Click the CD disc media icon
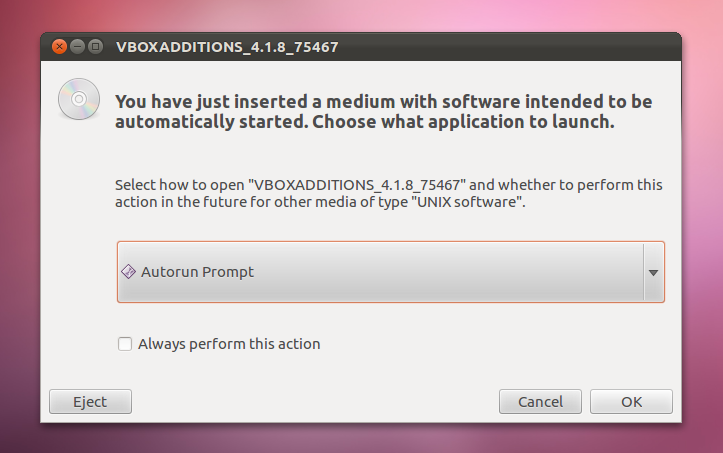The height and width of the screenshot is (453, 723). [79, 99]
